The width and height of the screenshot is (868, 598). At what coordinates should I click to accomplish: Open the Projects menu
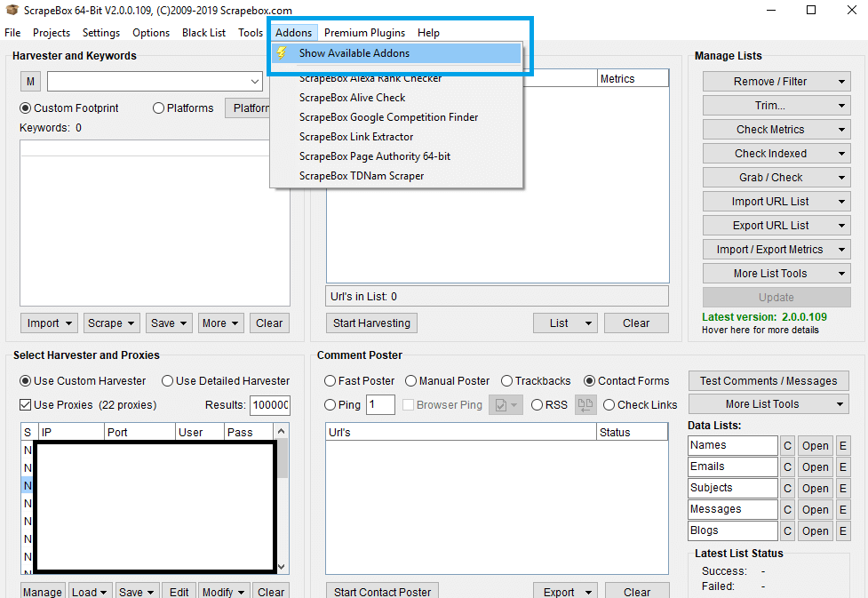tap(52, 33)
